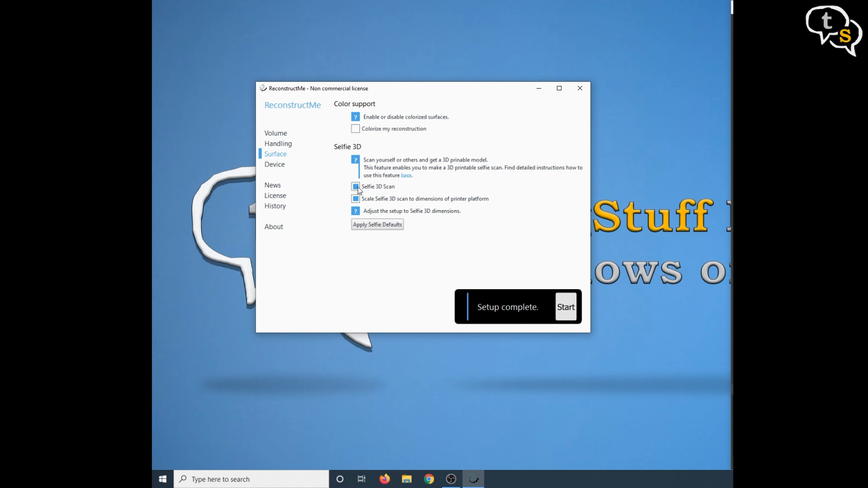The image size is (868, 488).
Task: Open File Explorer from taskbar
Action: 406,479
